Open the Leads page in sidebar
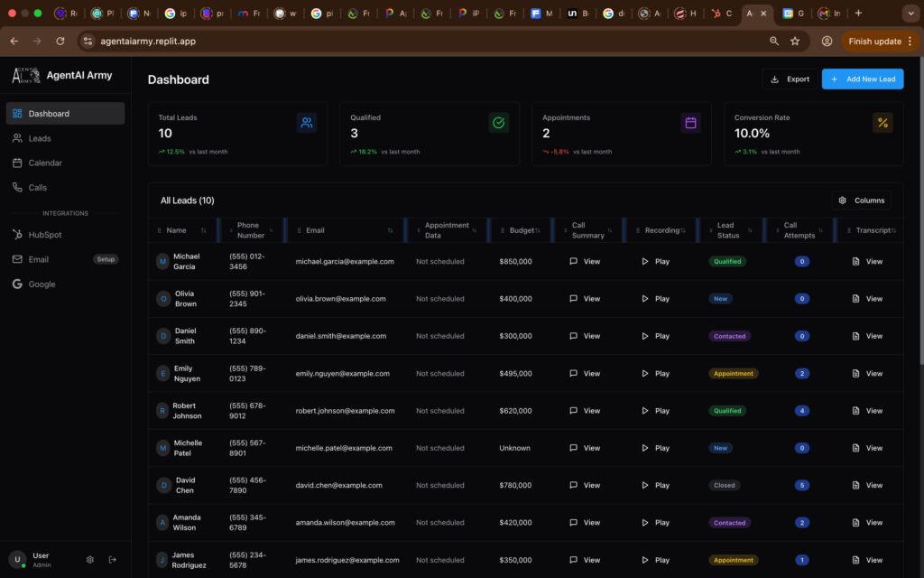924x578 pixels. [40, 138]
